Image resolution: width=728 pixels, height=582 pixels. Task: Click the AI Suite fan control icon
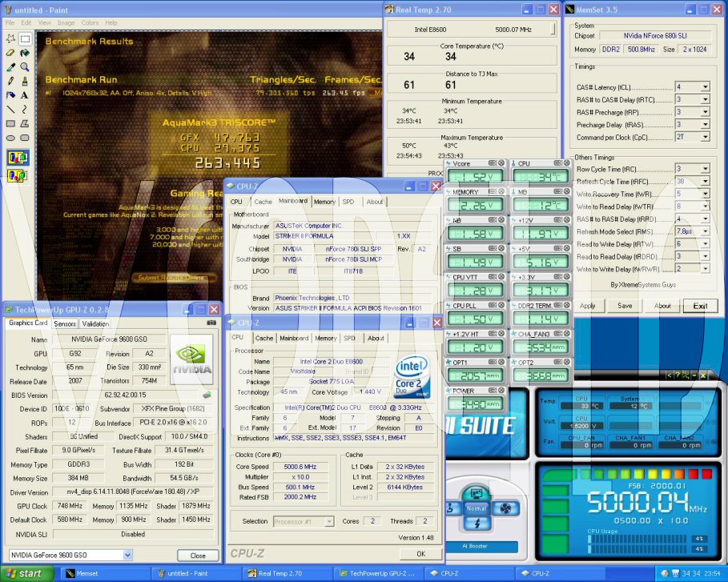tap(505, 508)
